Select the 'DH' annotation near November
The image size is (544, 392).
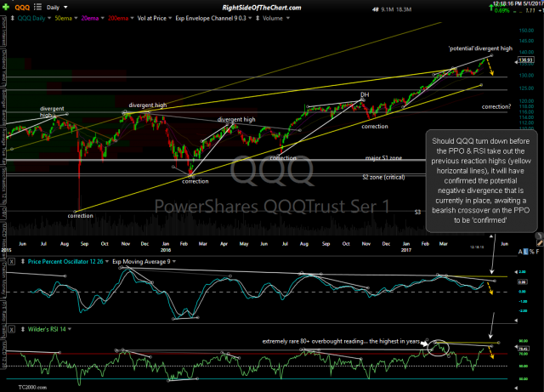[x=365, y=94]
